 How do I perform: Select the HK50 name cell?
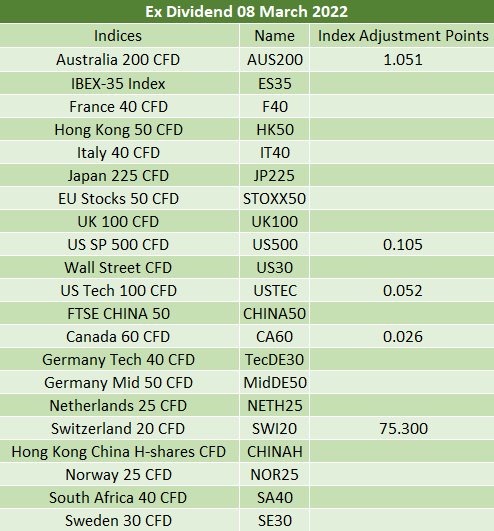[x=275, y=130]
